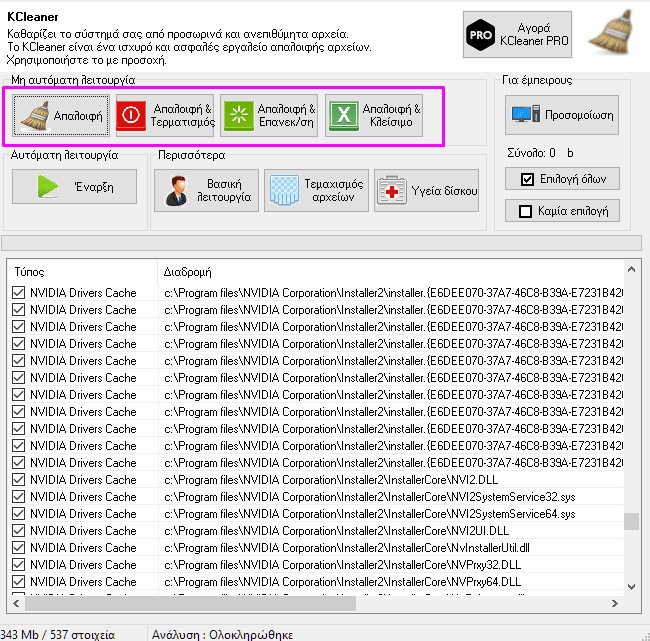
Task: Select the NVI2SystemService64.sys path text
Action: [x=369, y=514]
